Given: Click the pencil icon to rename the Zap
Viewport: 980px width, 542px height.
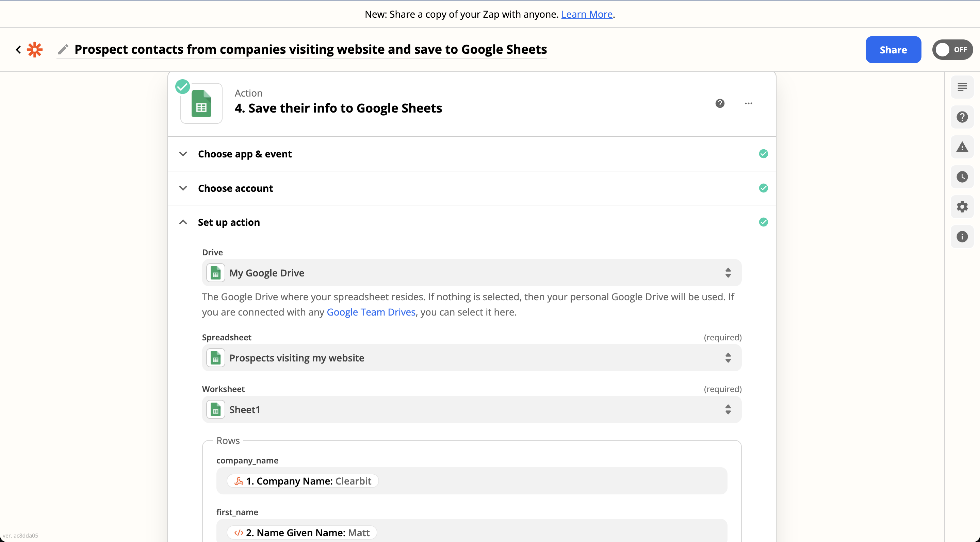Looking at the screenshot, I should coord(63,49).
